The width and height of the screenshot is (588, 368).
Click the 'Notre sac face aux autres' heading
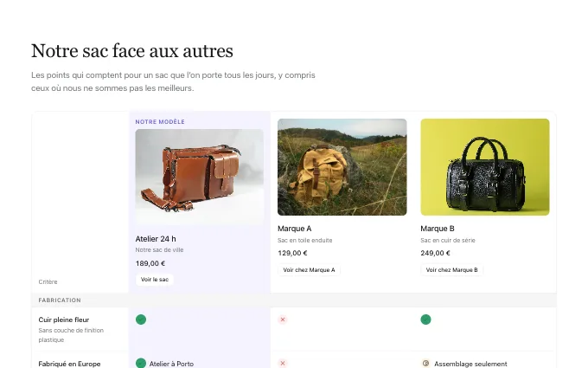[132, 51]
